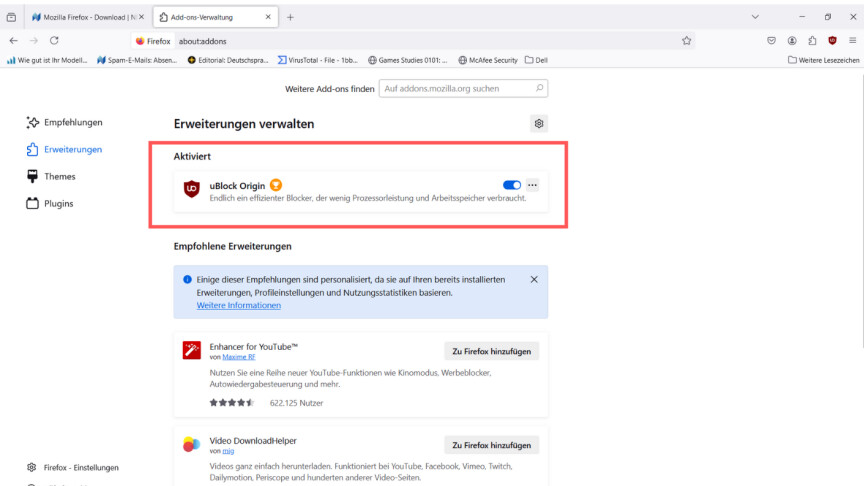Image resolution: width=864 pixels, height=486 pixels.
Task: Dismiss the personalized recommendations notice
Action: (534, 279)
